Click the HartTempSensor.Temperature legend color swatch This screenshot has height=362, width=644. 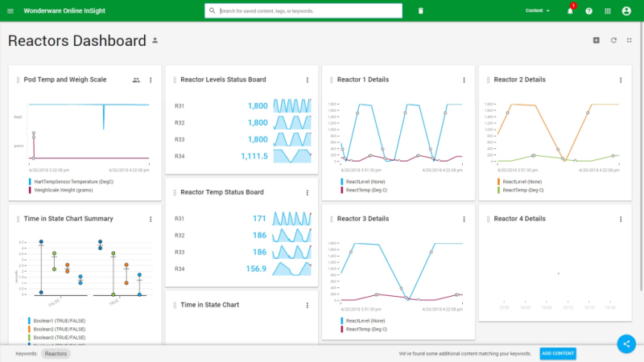[29, 182]
